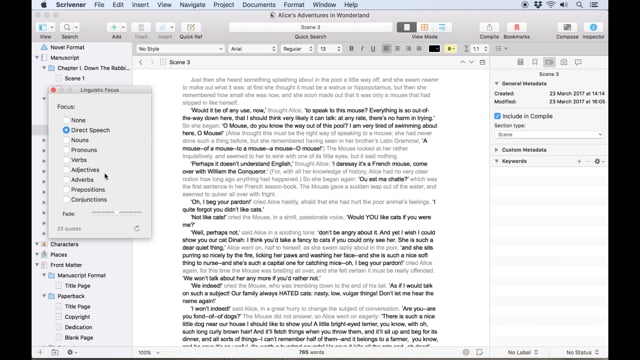Go back in editor history
This screenshot has height=360, width=640.
click(x=141, y=62)
